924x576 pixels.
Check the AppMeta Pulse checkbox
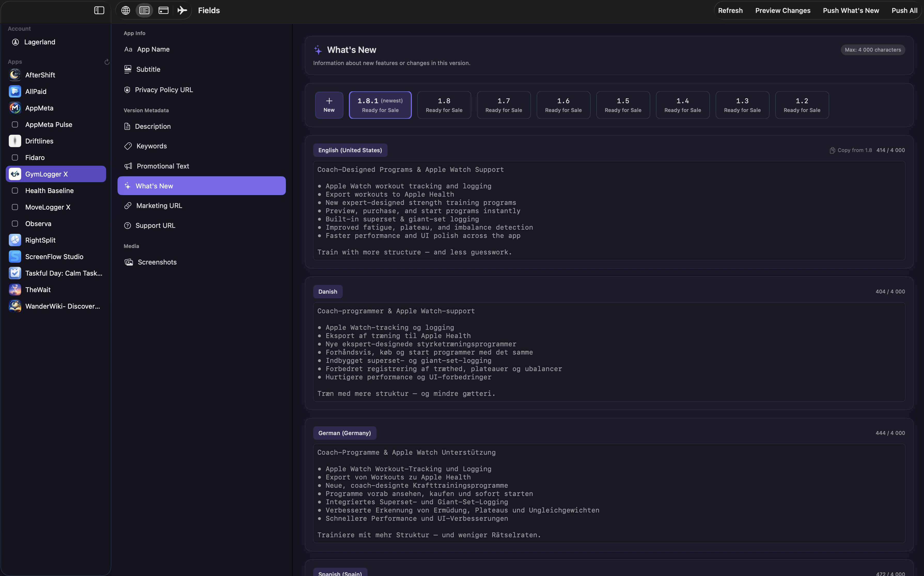(x=15, y=124)
